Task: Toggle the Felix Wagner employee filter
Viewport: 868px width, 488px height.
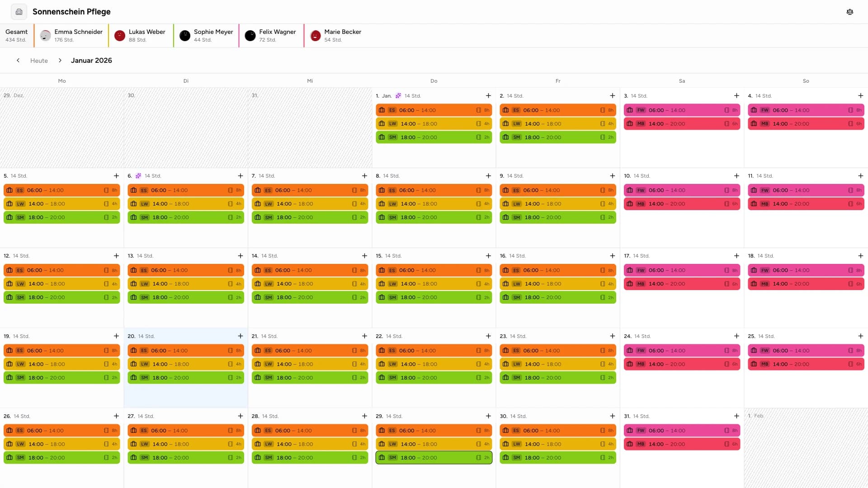Action: tap(271, 36)
